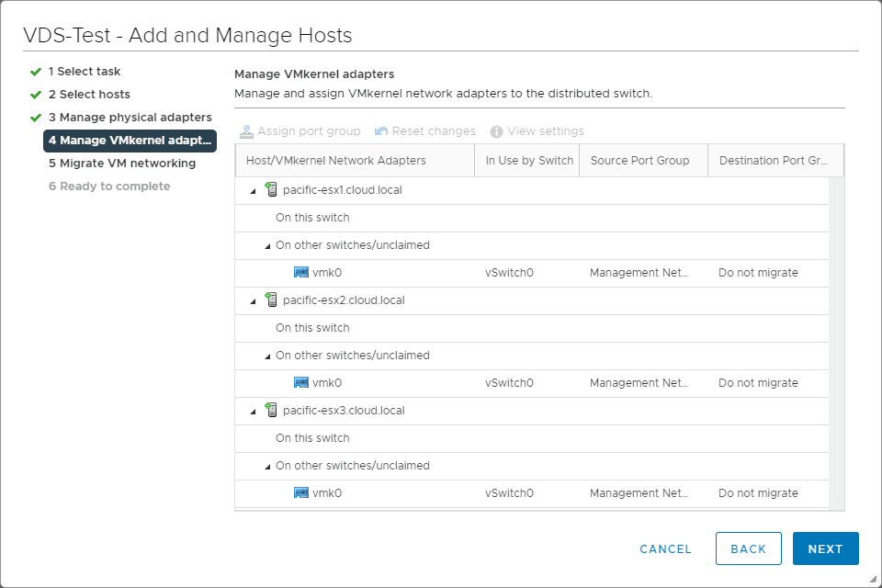The image size is (882, 588).
Task: Click the Destination Port Group column header
Action: [775, 160]
